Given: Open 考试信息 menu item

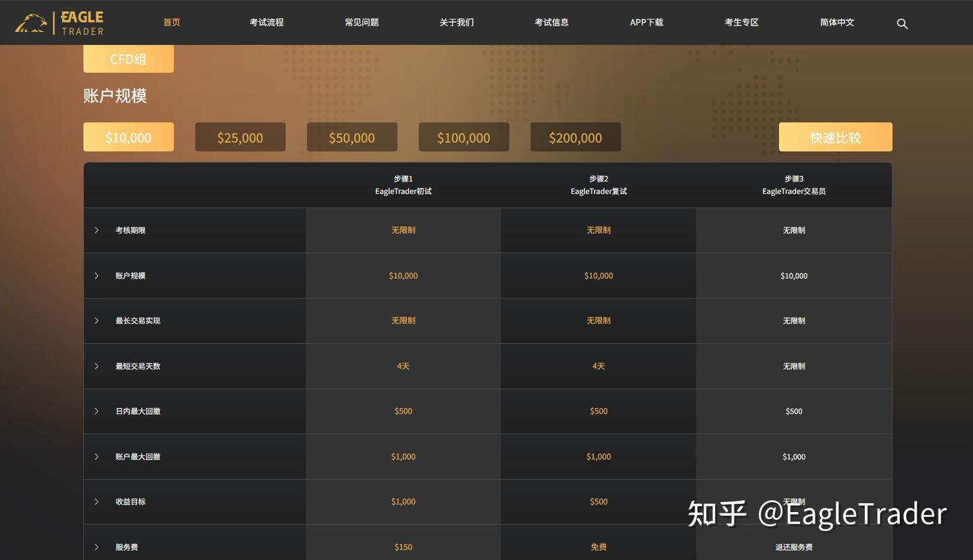Looking at the screenshot, I should (551, 22).
